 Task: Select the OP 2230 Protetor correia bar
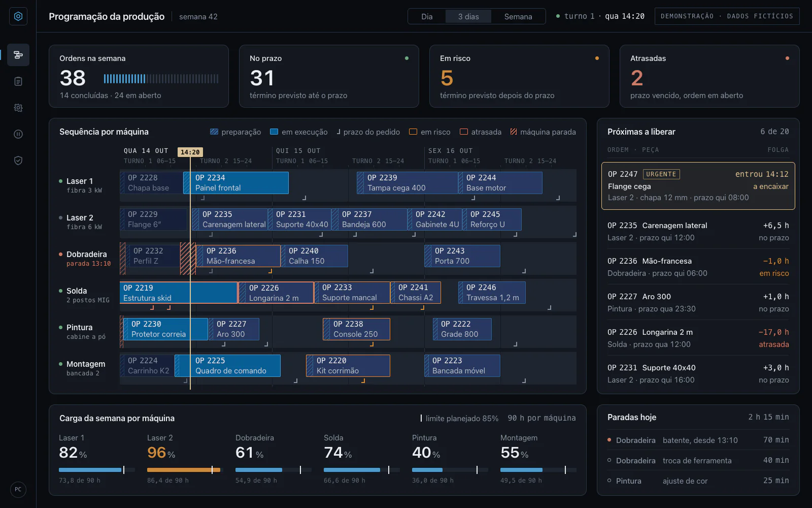(165, 329)
